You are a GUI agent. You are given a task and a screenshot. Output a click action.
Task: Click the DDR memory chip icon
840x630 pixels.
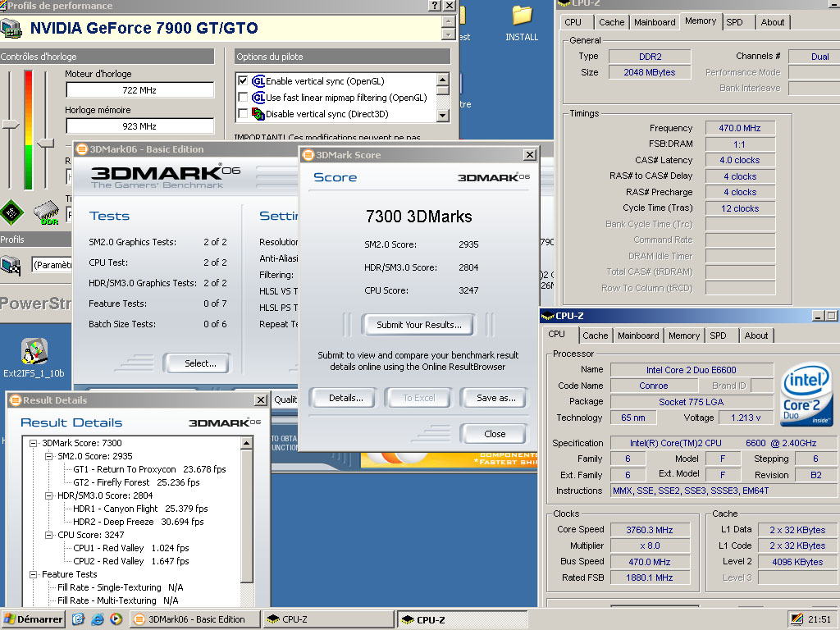[47, 213]
